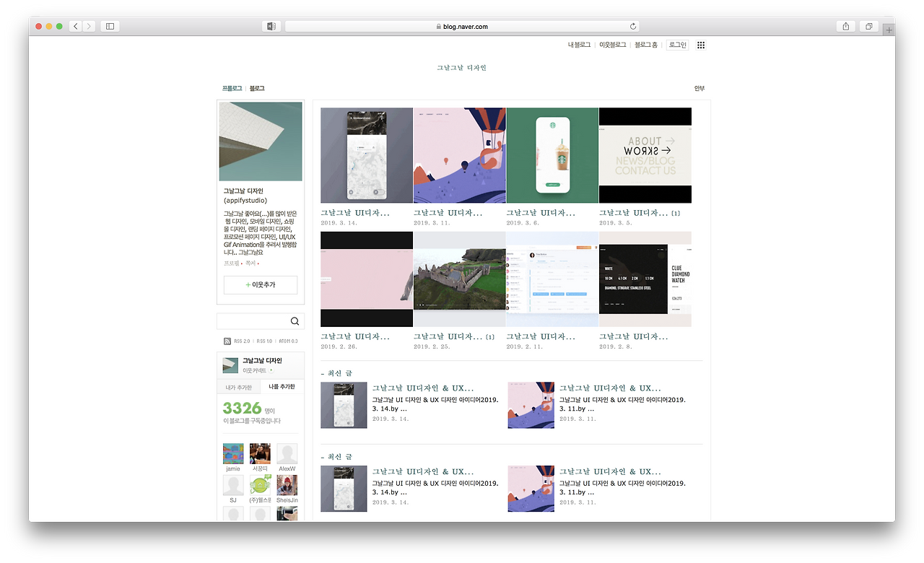
Task: Click the 안부 link above the post grid
Action: point(698,87)
